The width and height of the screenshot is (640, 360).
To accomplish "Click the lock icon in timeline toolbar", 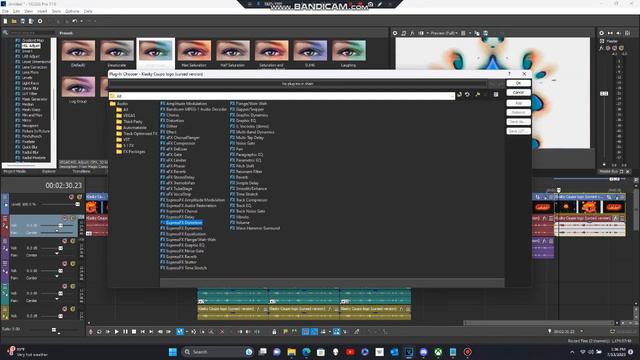I will click(x=274, y=332).
